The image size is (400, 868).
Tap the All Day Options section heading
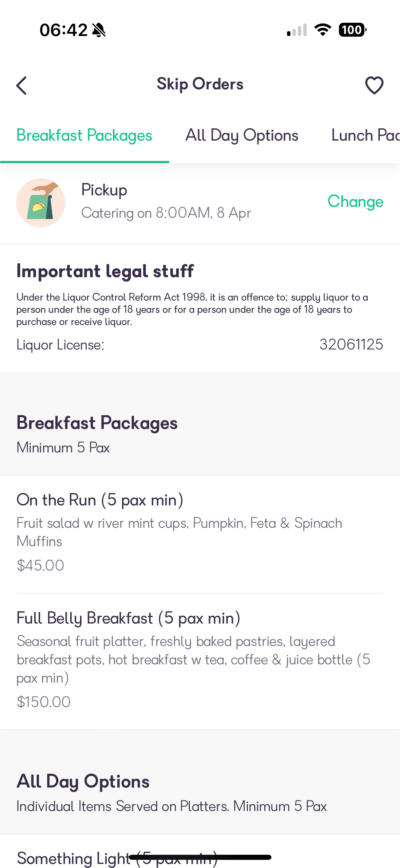point(83,781)
